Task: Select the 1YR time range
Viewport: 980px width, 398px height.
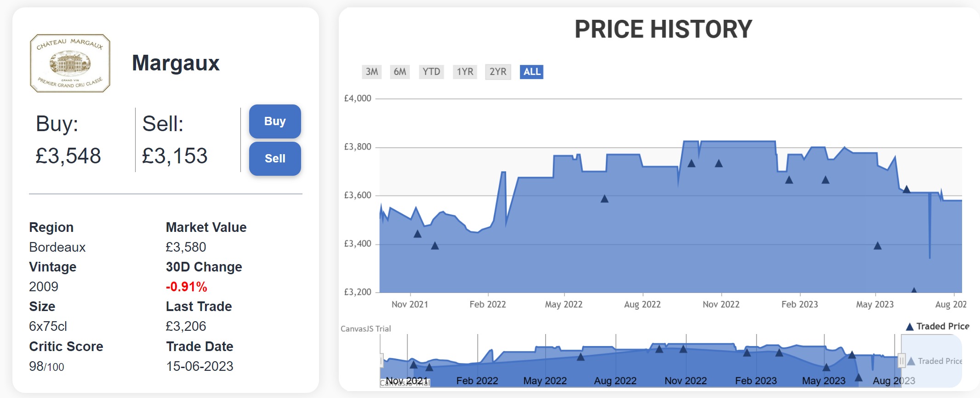Action: (x=465, y=72)
